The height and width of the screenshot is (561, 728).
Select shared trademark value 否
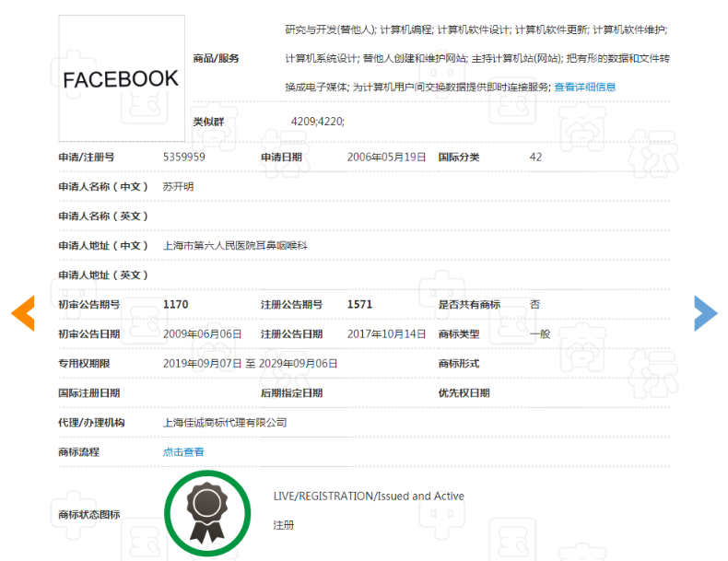pyautogui.click(x=534, y=304)
